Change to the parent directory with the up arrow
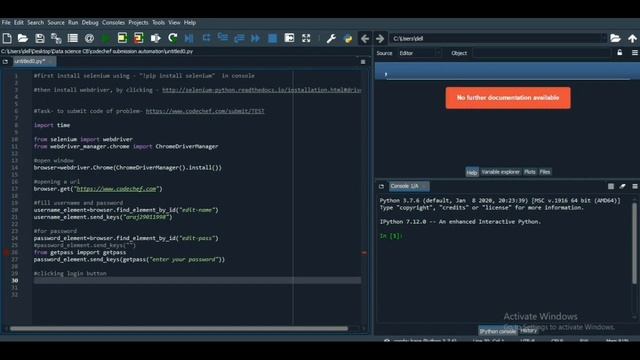This screenshot has height=360, width=640. point(632,38)
